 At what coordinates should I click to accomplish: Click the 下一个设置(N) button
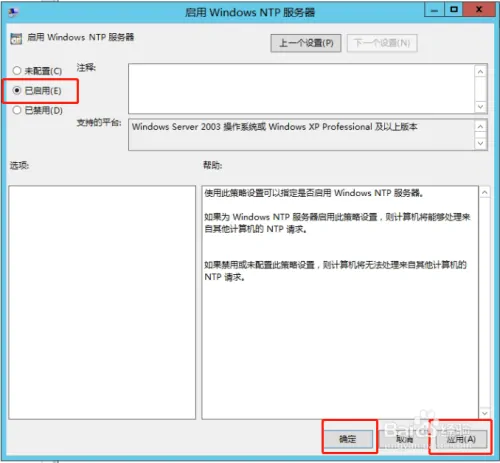click(382, 43)
